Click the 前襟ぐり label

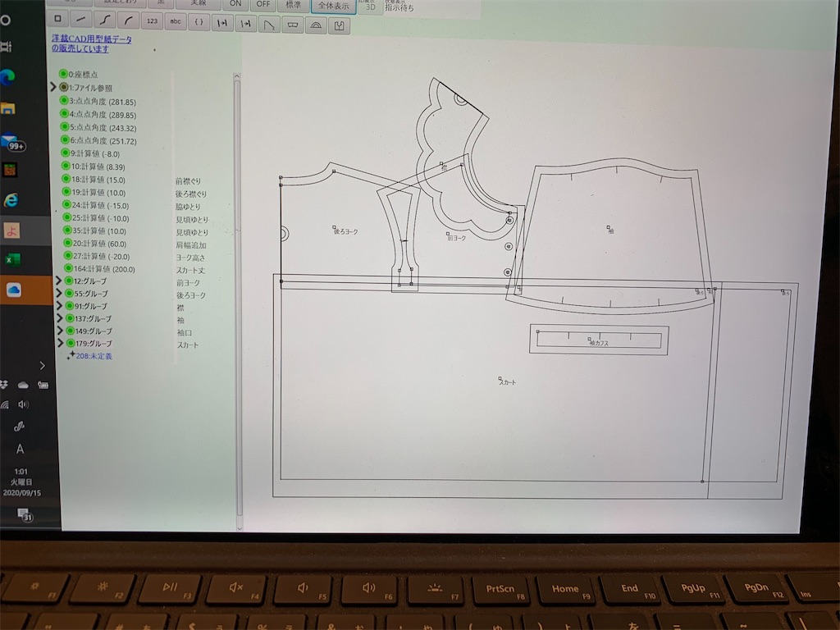pyautogui.click(x=188, y=181)
